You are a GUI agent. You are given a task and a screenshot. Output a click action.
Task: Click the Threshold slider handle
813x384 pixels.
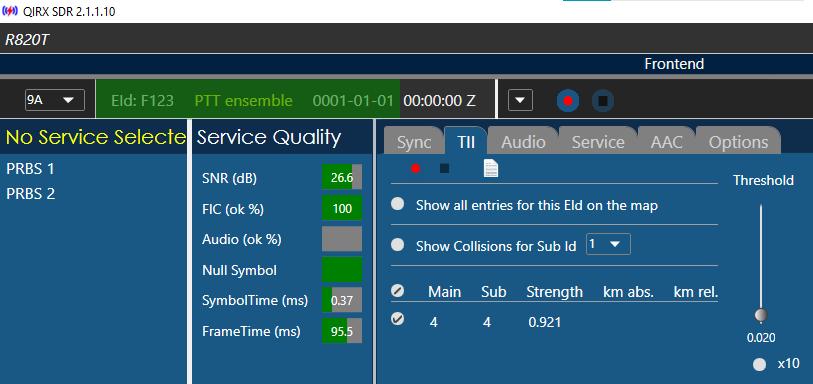pos(761,315)
